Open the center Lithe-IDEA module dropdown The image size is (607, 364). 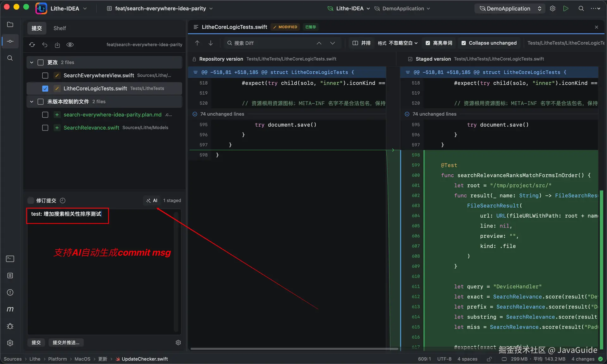point(349,9)
